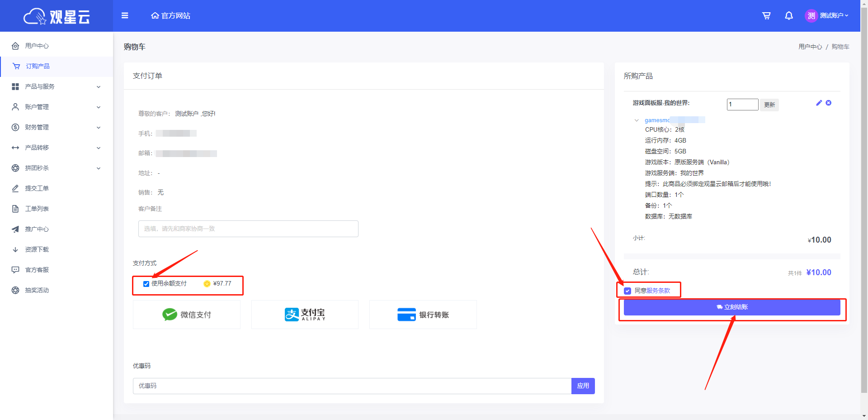
Task: Expand the 财务管理 sidebar menu
Action: (x=56, y=127)
